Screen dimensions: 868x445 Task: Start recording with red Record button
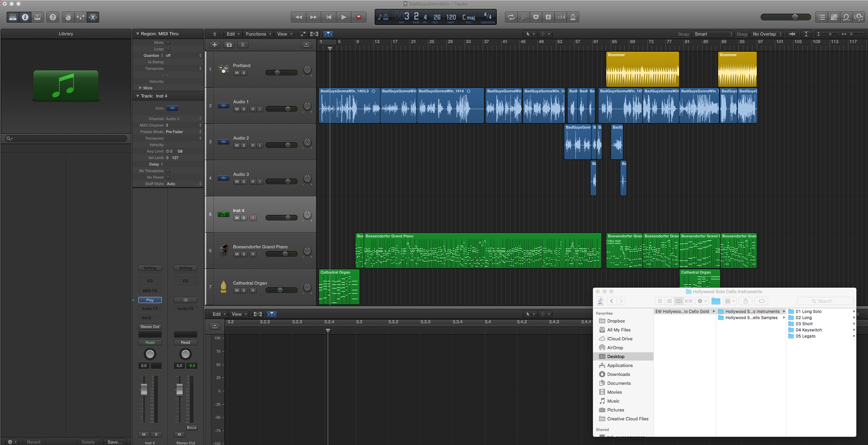tap(359, 17)
